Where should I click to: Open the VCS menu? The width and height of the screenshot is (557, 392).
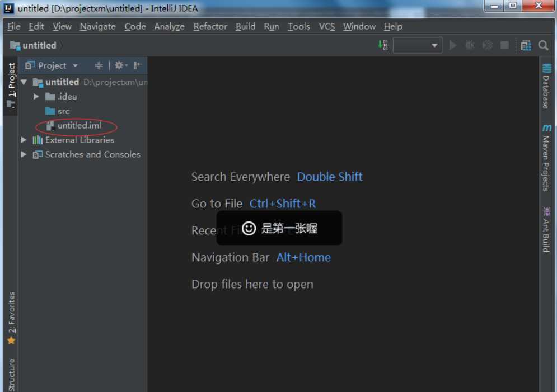[x=327, y=27]
